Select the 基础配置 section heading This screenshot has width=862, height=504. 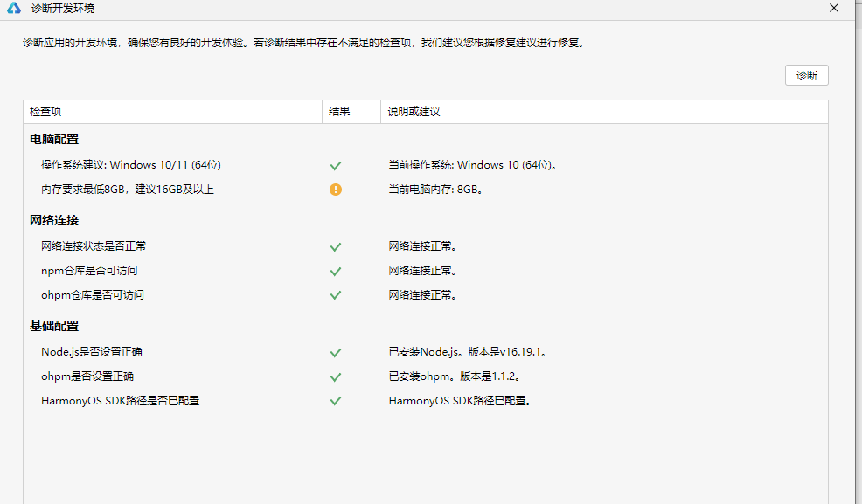pos(54,326)
